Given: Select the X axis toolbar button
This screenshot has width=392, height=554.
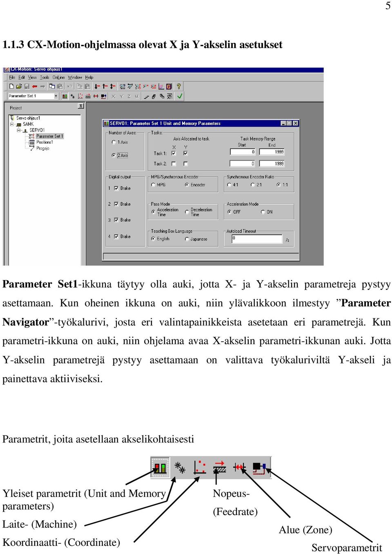Looking at the screenshot, I should 114,96.
